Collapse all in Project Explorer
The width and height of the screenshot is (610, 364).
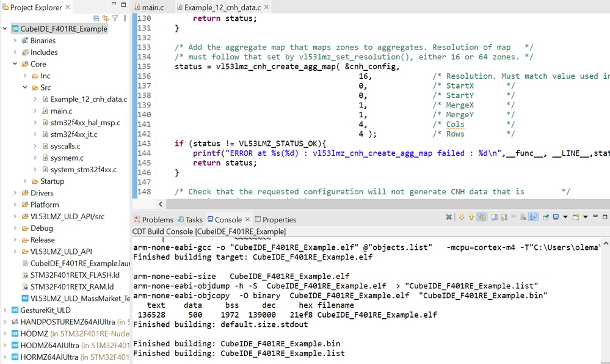(x=96, y=18)
